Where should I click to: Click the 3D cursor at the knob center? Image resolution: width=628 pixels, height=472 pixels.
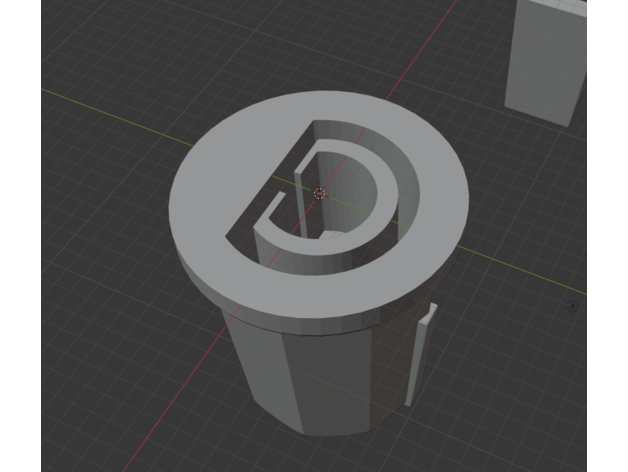320,192
